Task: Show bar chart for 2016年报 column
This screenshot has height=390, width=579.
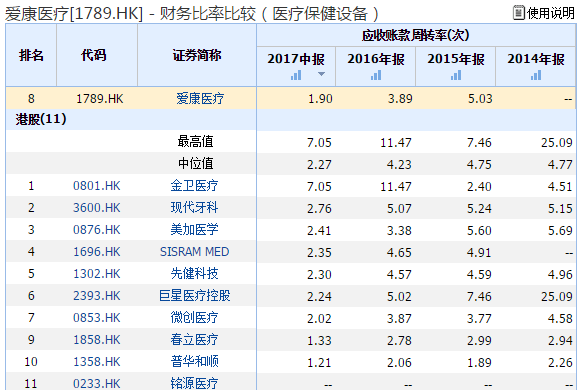Action: [x=376, y=76]
